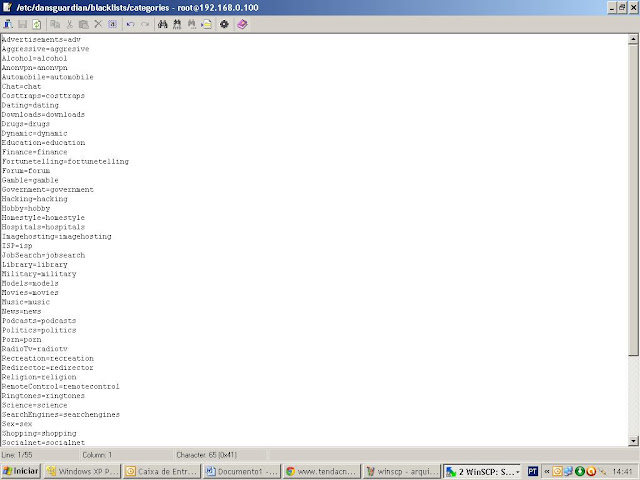
Task: Click the Finance=finance line
Action: point(34,152)
